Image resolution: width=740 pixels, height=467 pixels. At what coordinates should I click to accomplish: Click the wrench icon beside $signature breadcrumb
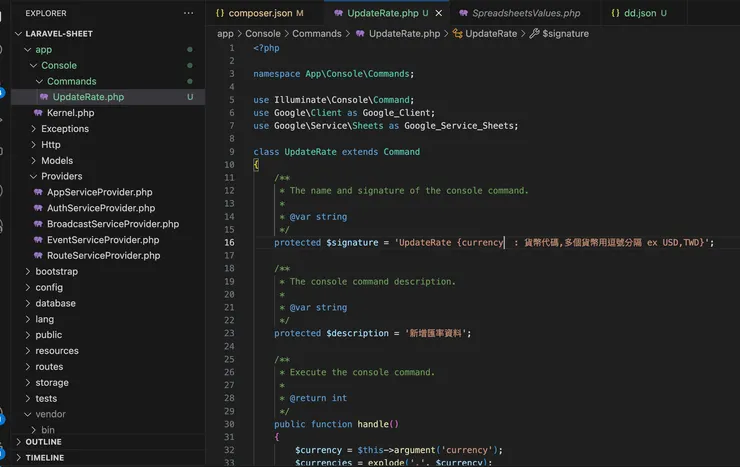[534, 33]
